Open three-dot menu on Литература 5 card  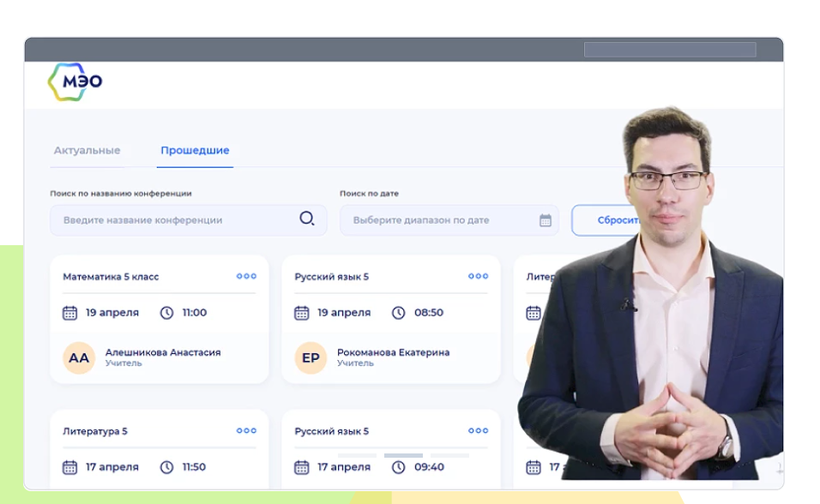(246, 430)
